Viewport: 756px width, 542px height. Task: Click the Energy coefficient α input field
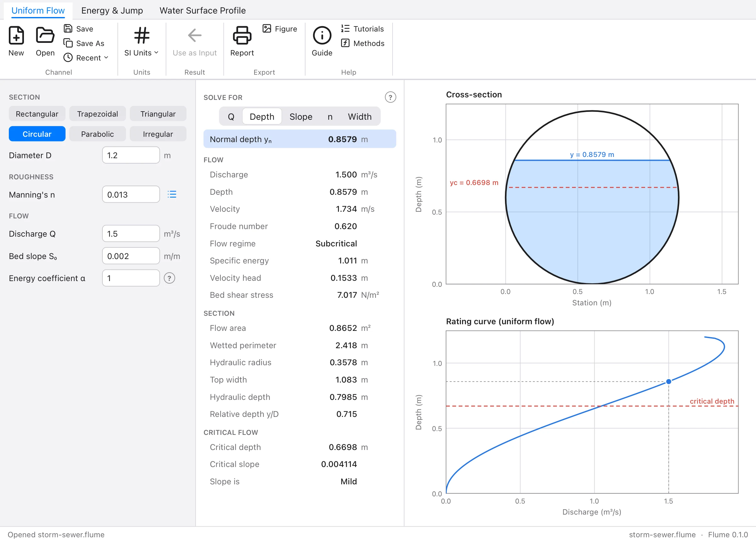point(131,278)
